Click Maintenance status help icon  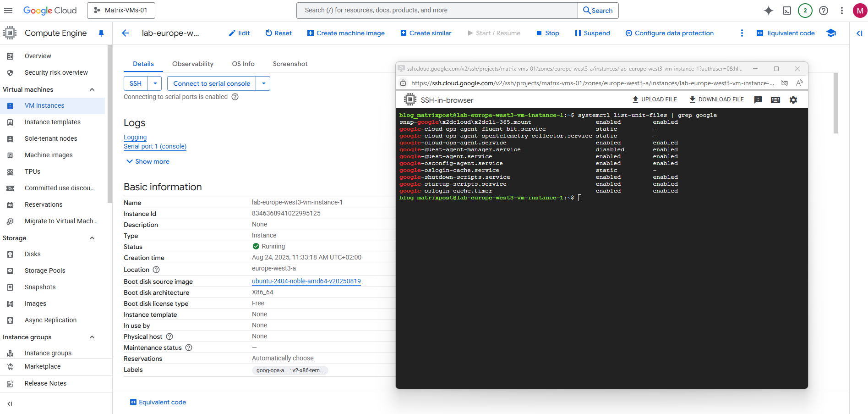point(189,348)
